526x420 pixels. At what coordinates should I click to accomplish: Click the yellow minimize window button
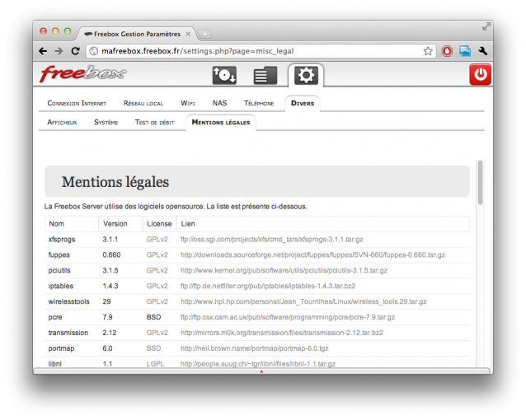pos(55,31)
